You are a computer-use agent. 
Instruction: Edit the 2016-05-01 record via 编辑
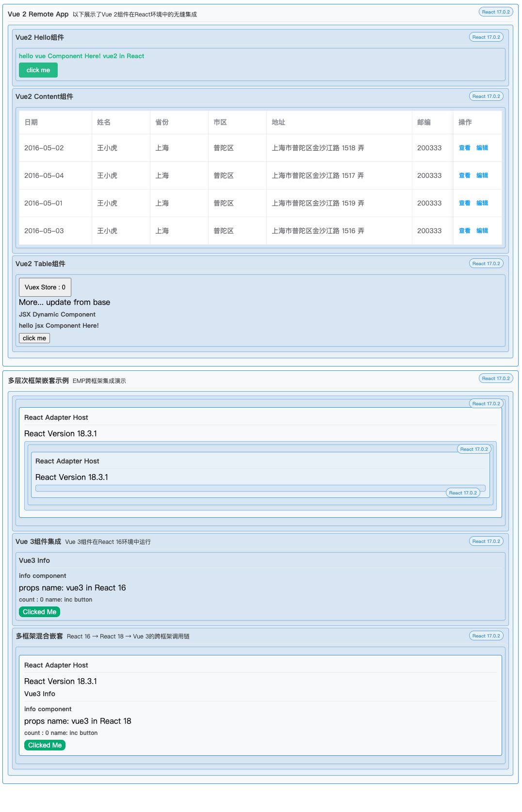[482, 203]
